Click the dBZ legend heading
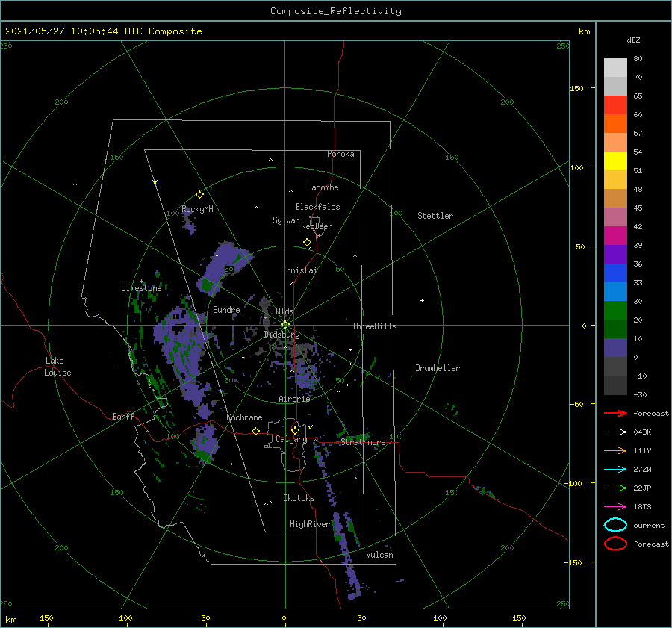 click(x=633, y=40)
